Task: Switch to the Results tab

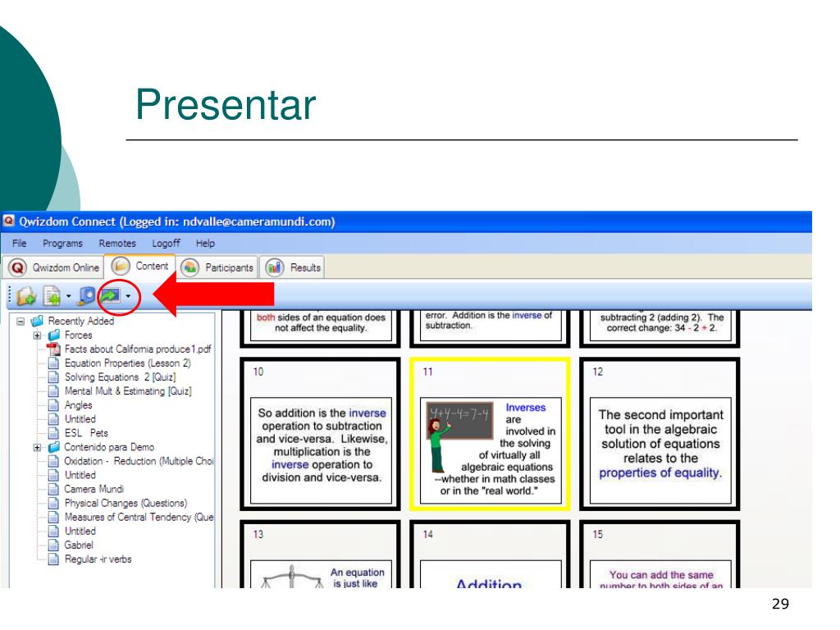Action: pyautogui.click(x=293, y=267)
